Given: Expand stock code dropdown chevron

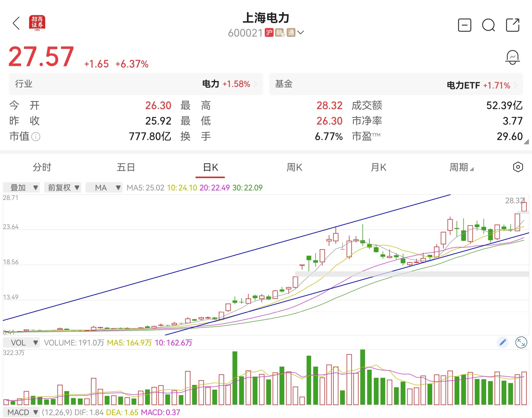Looking at the screenshot, I should [x=301, y=33].
